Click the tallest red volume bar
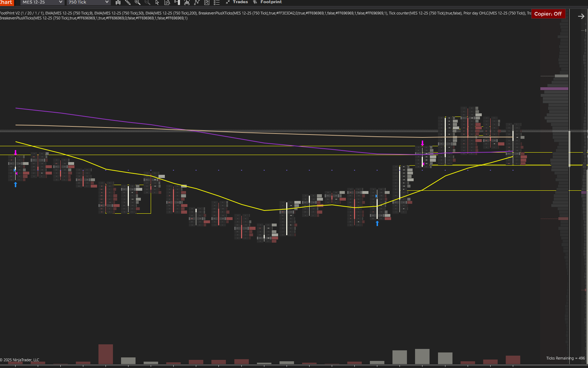Screen dimensions: 588x368 106,354
